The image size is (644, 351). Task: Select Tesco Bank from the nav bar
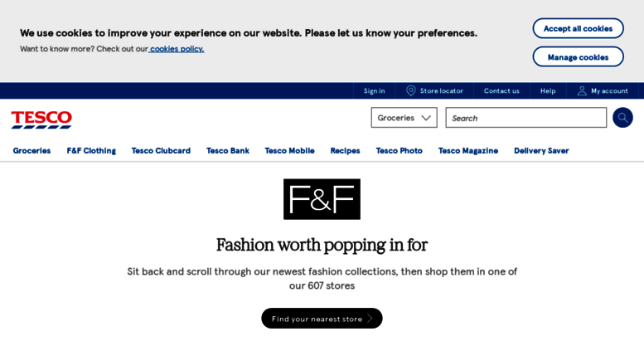click(228, 151)
